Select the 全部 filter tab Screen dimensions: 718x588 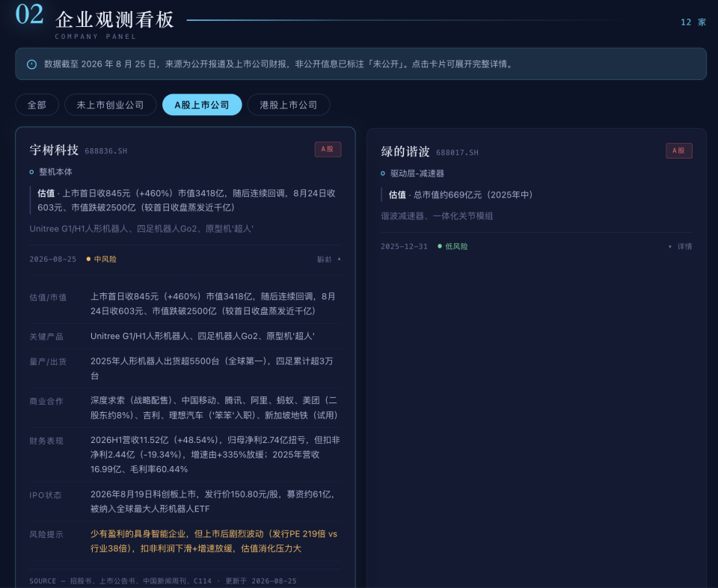pos(37,105)
